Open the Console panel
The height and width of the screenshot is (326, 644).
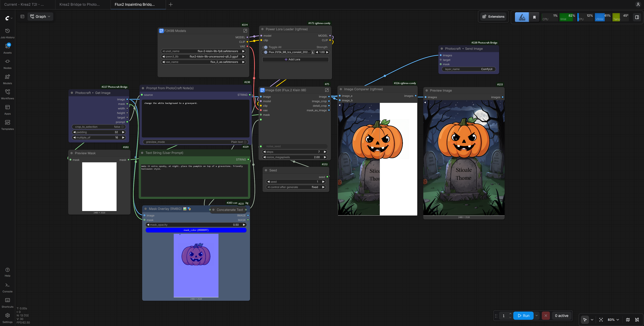pos(8,288)
